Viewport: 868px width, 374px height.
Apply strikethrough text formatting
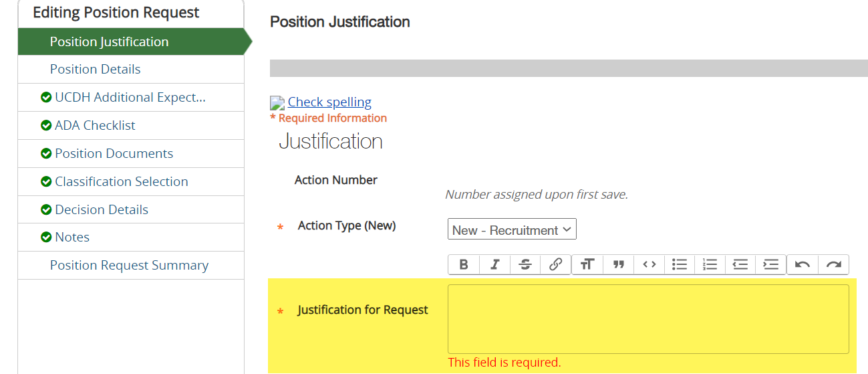pos(525,264)
